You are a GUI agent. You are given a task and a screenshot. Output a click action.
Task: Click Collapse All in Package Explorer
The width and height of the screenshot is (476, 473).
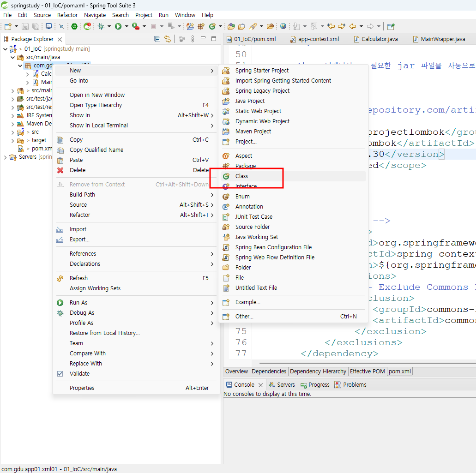(157, 39)
